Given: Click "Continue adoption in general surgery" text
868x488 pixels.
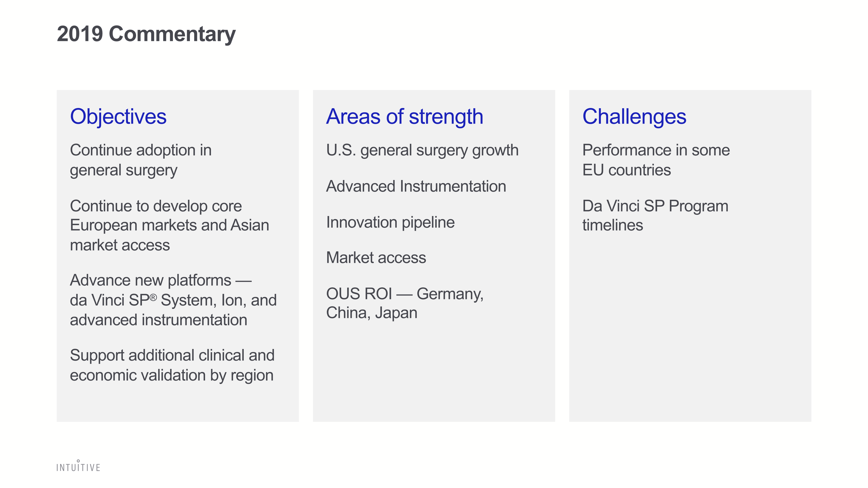Looking at the screenshot, I should coord(141,160).
